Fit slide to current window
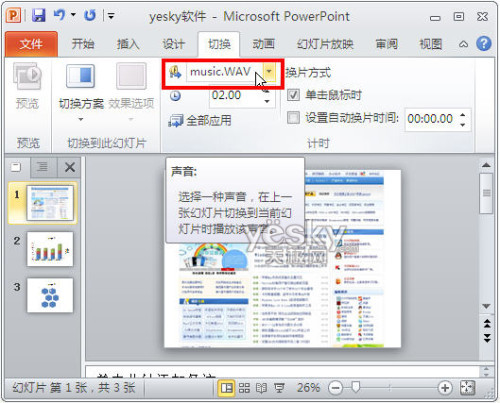The width and height of the screenshot is (500, 403). [x=467, y=388]
